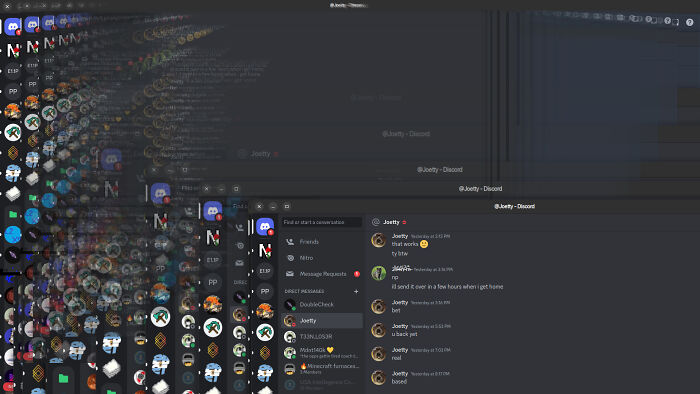Image resolution: width=700 pixels, height=394 pixels.
Task: Click Joetty username above 'bet'
Action: coord(400,302)
